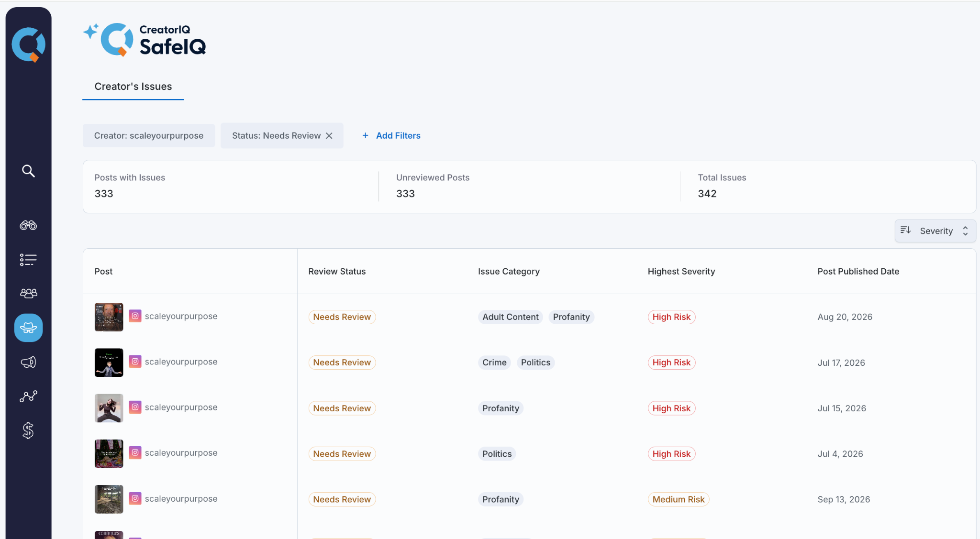980x539 pixels.
Task: Click the Medium Risk badge
Action: (679, 499)
